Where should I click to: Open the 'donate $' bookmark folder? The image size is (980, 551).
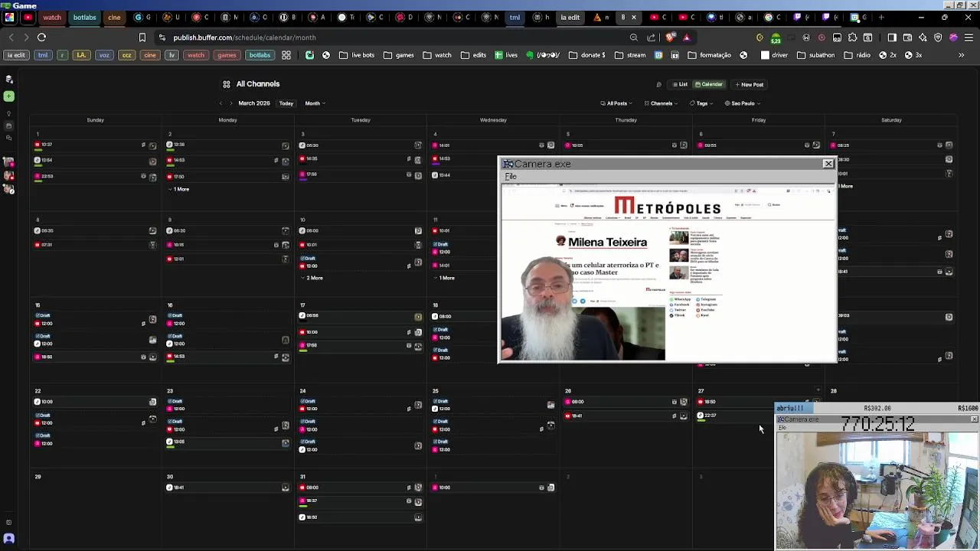pyautogui.click(x=586, y=55)
